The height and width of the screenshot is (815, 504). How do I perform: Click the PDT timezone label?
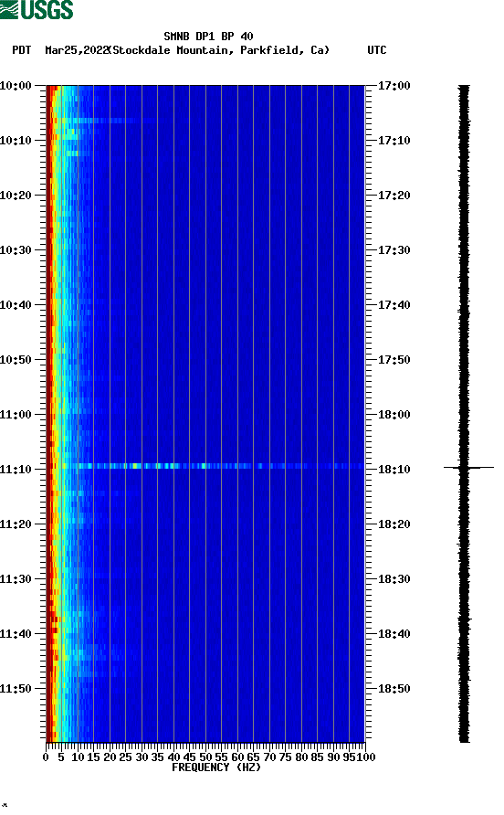[21, 50]
